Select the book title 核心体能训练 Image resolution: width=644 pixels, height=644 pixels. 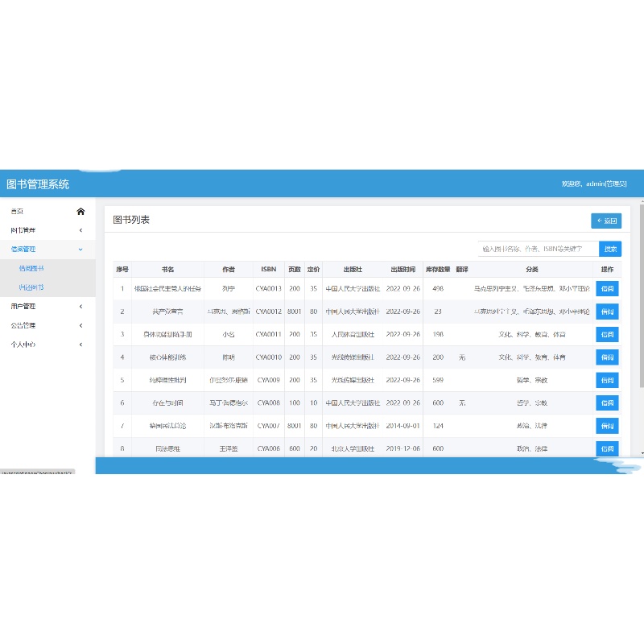click(167, 357)
